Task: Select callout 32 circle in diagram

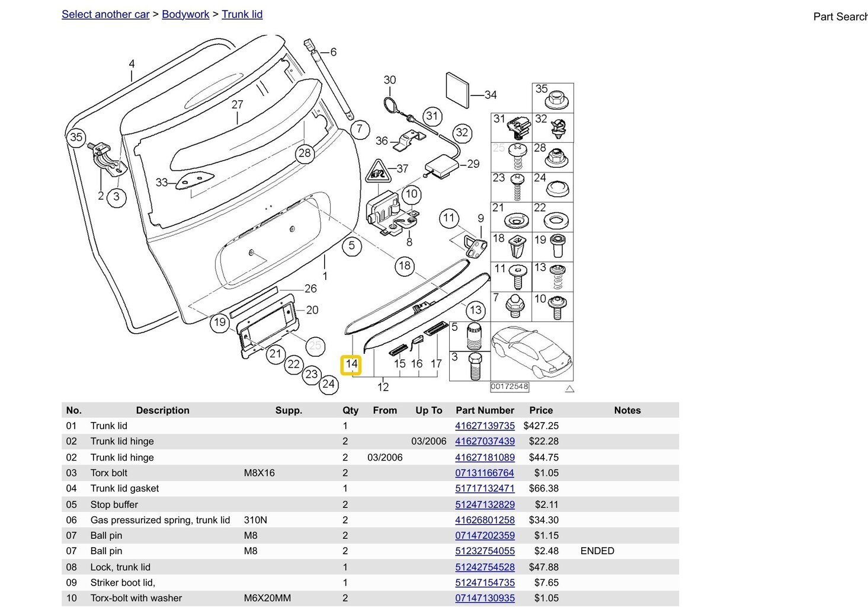Action: point(462,133)
